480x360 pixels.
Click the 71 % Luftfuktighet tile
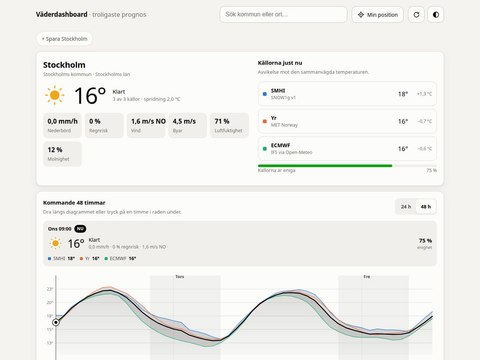229,125
